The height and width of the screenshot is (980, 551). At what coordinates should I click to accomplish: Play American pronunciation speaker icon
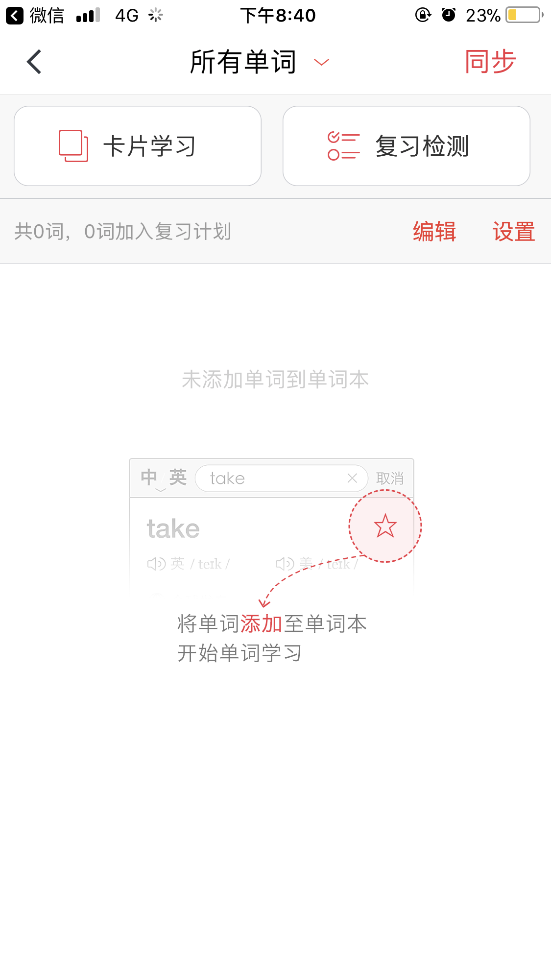tap(285, 564)
